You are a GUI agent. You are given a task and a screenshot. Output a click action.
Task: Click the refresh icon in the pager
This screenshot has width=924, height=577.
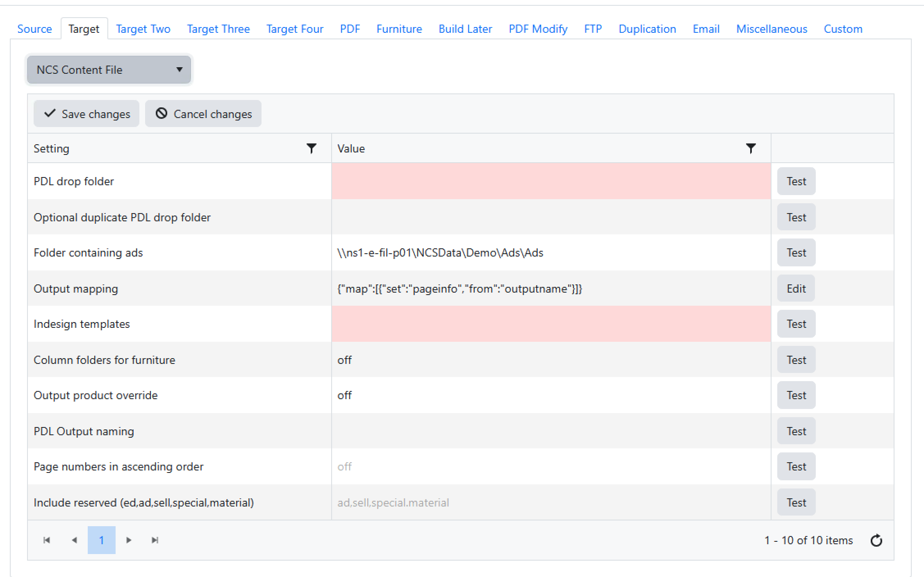pos(876,541)
